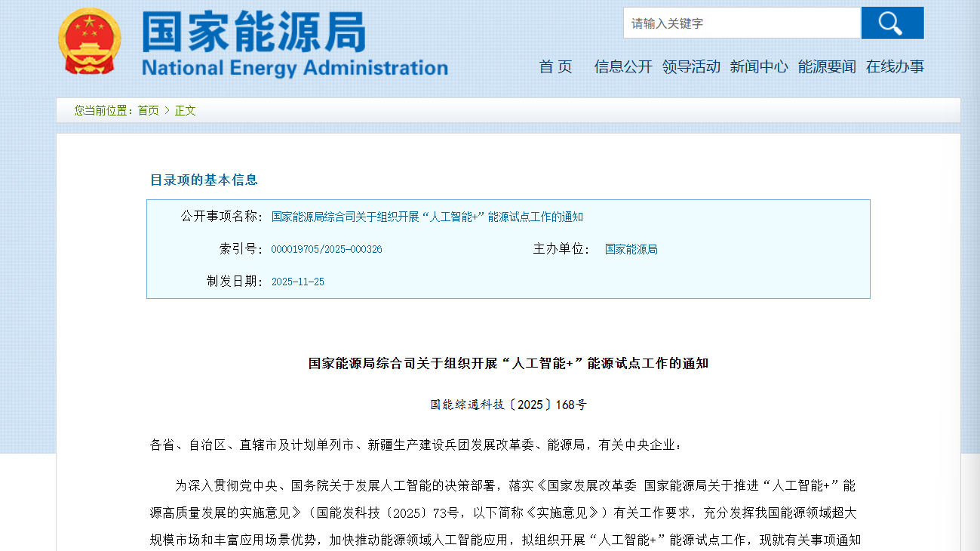Click the breadcrumb arrow between 首页 and 正文
The width and height of the screenshot is (980, 551).
(167, 110)
